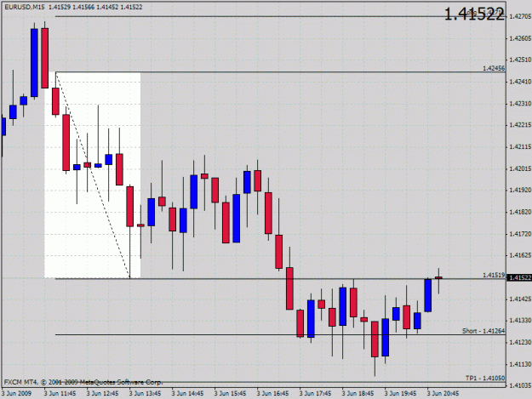Click the 1.42705 price axis value
The height and width of the screenshot is (399, 532).
(x=520, y=16)
